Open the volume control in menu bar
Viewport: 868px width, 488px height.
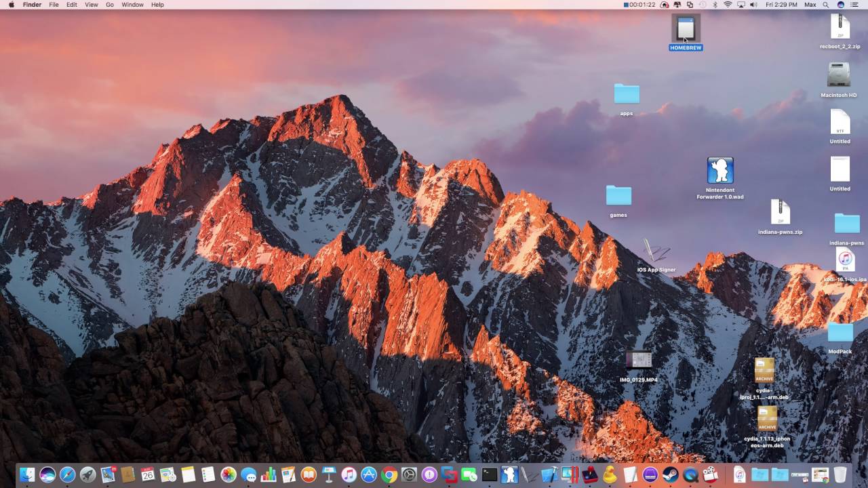pos(753,5)
